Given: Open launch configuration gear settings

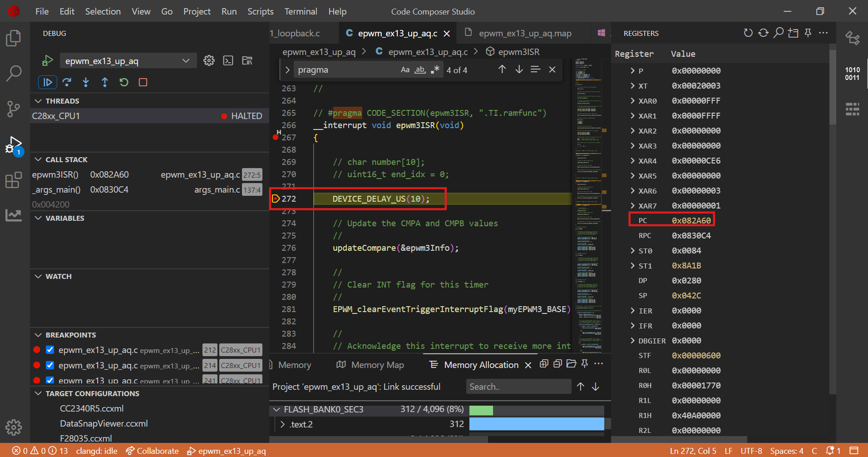Looking at the screenshot, I should (209, 60).
